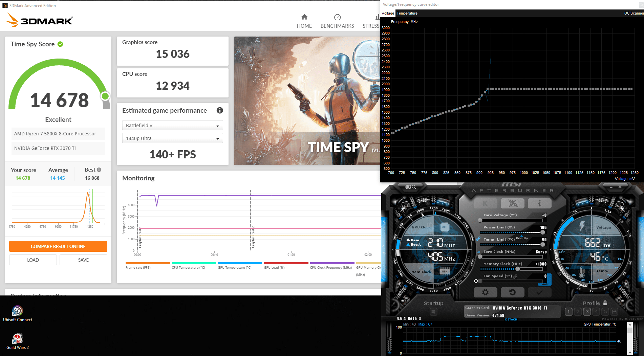
Task: Click the Priority marker above Temp. Limit
Action: pos(522,238)
